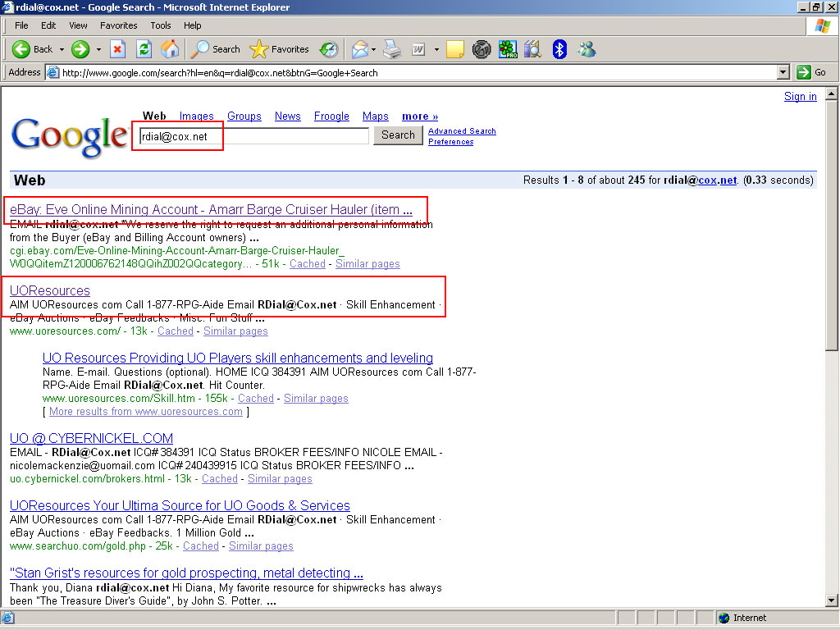Open UO Resources skill enhancements result

[238, 358]
